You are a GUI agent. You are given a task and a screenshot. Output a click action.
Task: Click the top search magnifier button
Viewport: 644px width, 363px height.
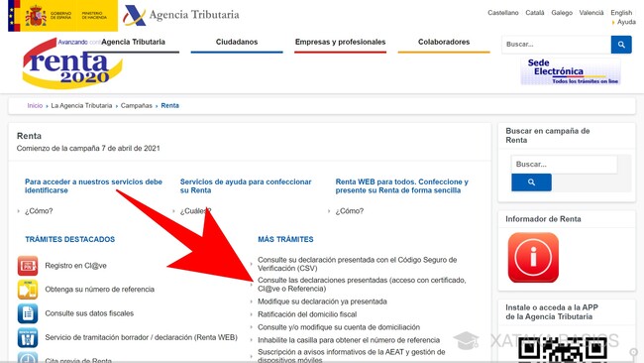coord(621,45)
